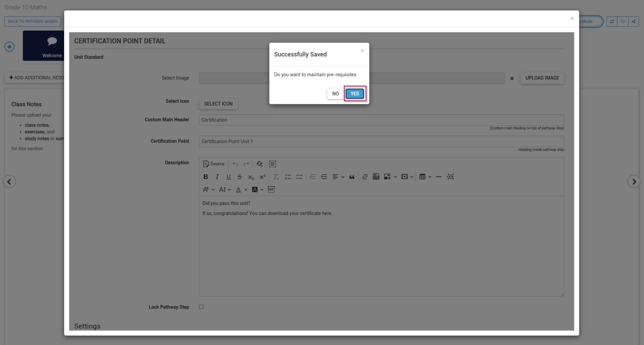Click the Custom Main Header field
This screenshot has height=345, width=644.
point(381,120)
